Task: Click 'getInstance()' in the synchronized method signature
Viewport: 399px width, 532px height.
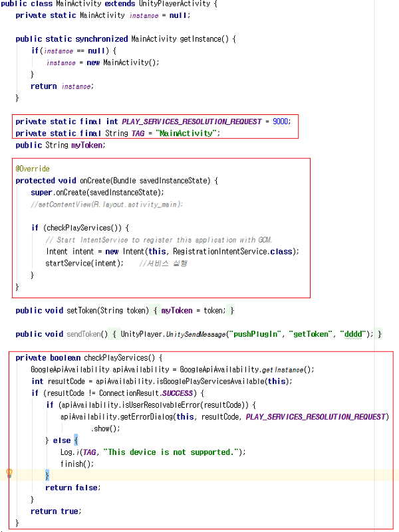Action: (x=204, y=39)
